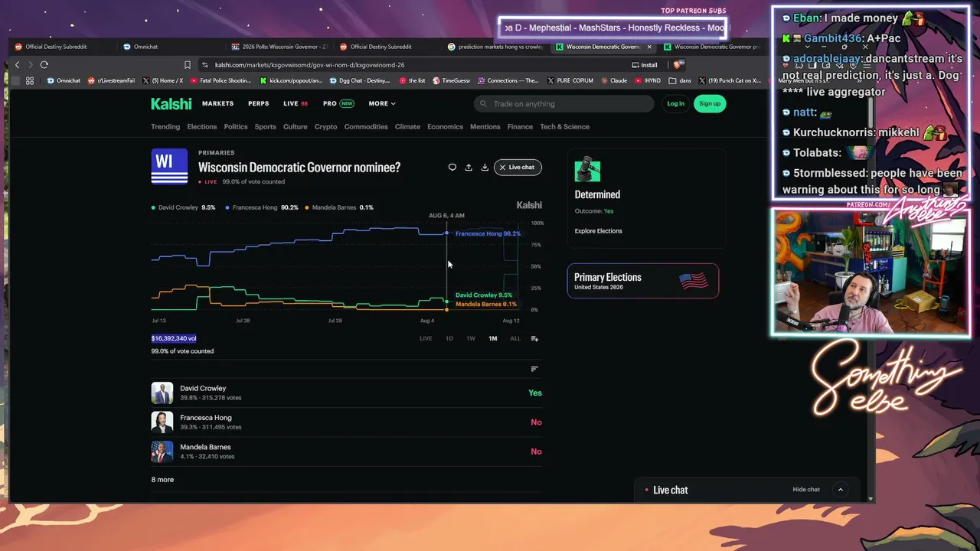The image size is (980, 551).
Task: Click David Crowley's profile photo
Action: (x=162, y=393)
